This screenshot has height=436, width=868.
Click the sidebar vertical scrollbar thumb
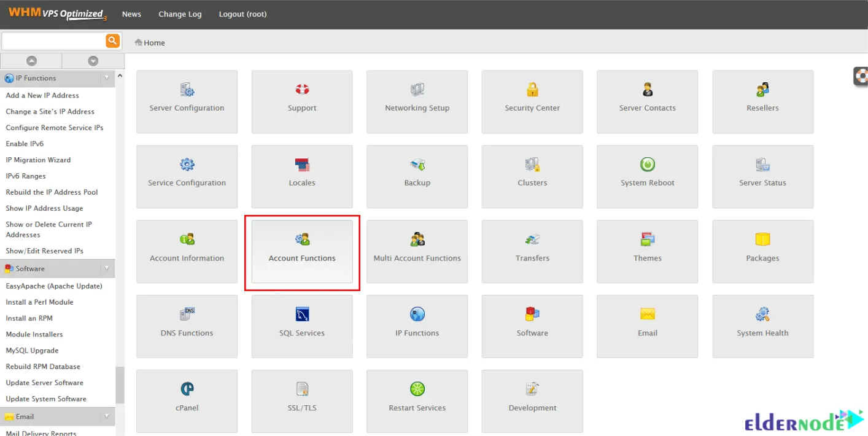pyautogui.click(x=120, y=385)
